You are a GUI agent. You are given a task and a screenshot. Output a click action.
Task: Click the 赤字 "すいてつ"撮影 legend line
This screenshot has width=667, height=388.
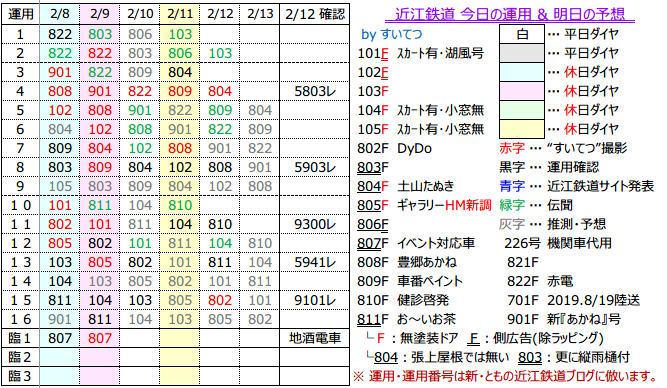[x=563, y=148]
